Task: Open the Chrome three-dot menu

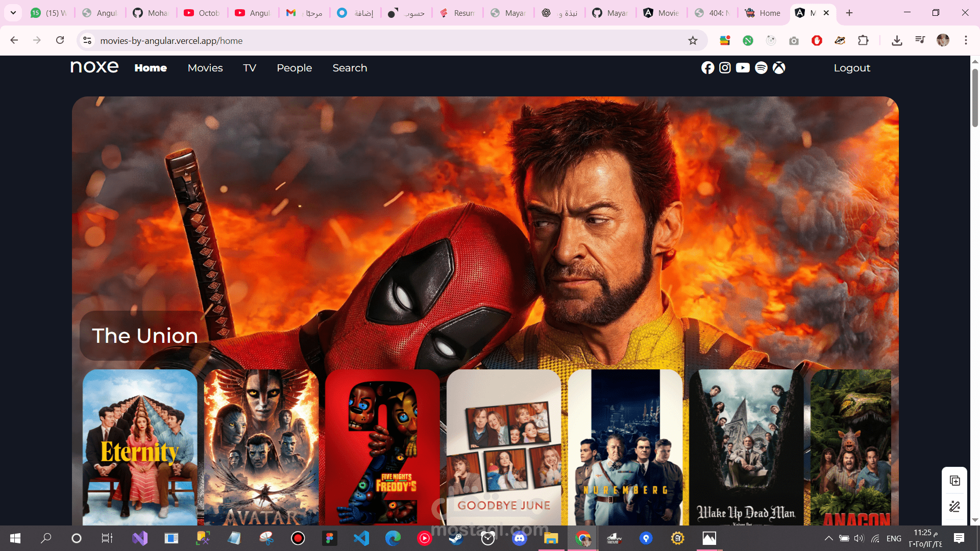Action: pyautogui.click(x=966, y=40)
